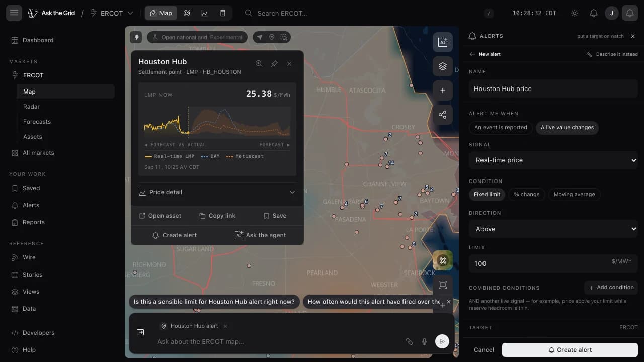This screenshot has width=644, height=362.
Task: Open the line chart view icon tab
Action: (x=205, y=13)
